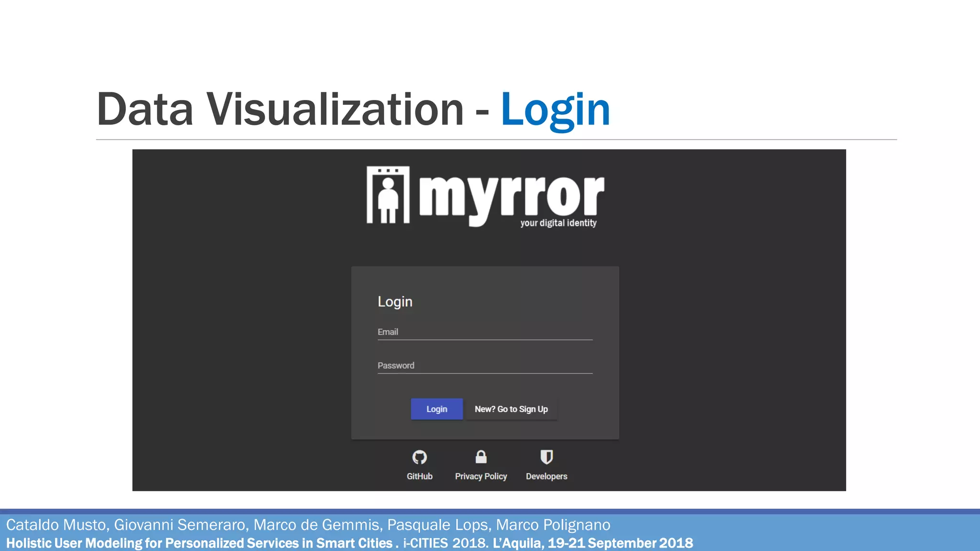
Task: Click the Developers shield icon
Action: [x=546, y=457]
